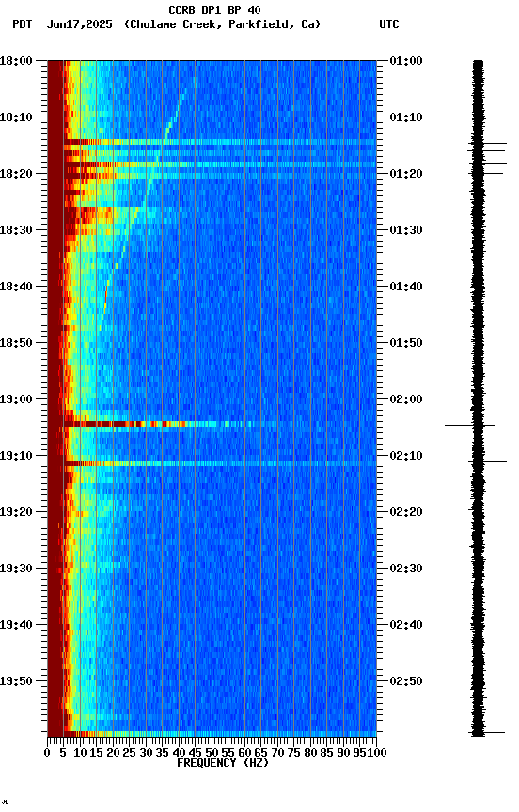The height and width of the screenshot is (812, 519).
Task: Click the 19:50 PDT time label
Action: tap(16, 682)
